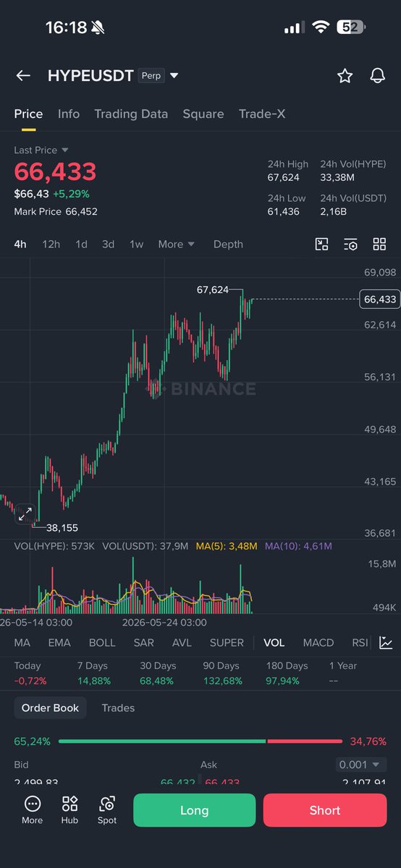Screen dimensions: 401x868
Task: Toggle the RSI indicator
Action: pyautogui.click(x=360, y=642)
